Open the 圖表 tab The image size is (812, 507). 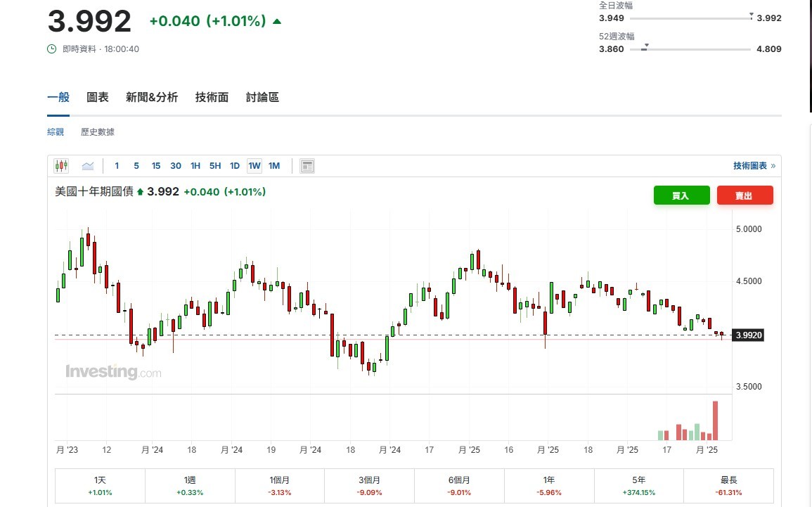click(x=98, y=98)
